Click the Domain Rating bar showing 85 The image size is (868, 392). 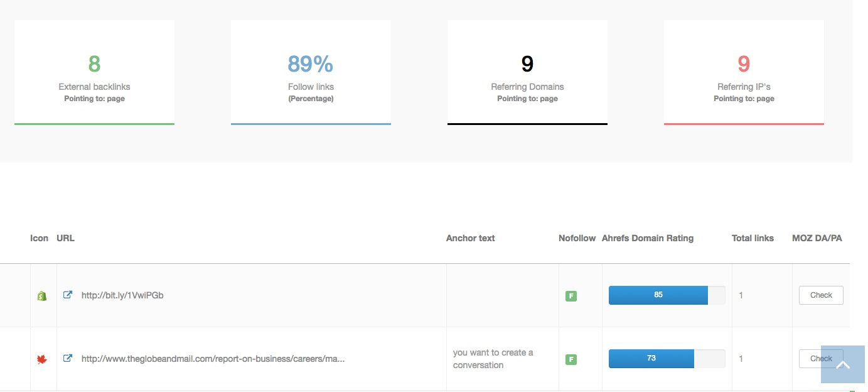pyautogui.click(x=658, y=295)
